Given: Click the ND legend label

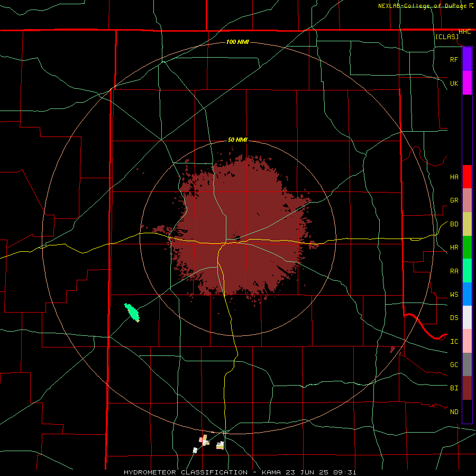Looking at the screenshot, I should tap(454, 412).
